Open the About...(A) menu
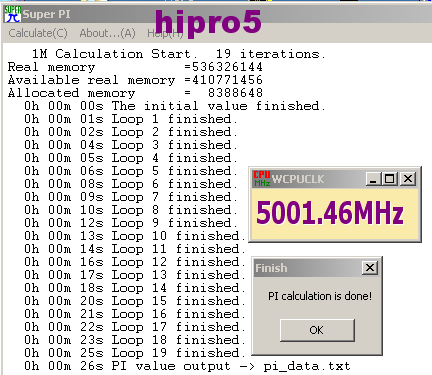432x375 pixels. pyautogui.click(x=107, y=33)
